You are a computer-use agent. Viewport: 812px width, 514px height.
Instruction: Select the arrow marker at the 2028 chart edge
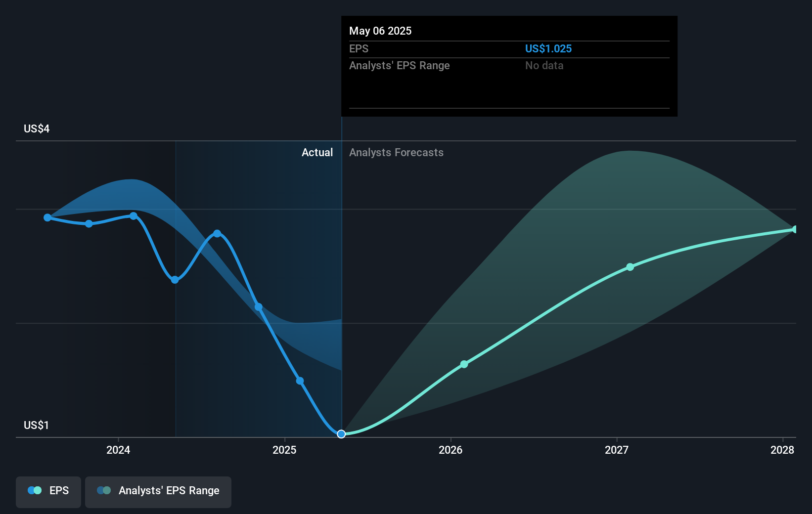coord(793,229)
